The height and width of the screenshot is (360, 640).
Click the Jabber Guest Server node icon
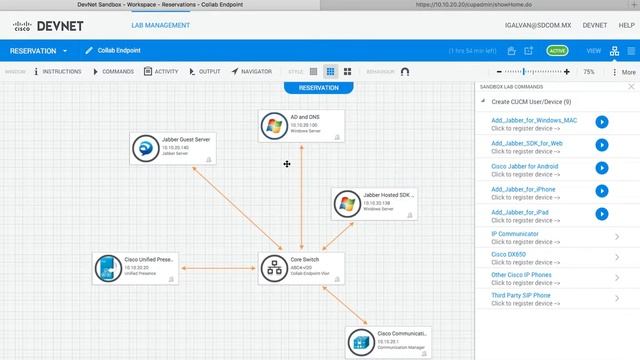pyautogui.click(x=146, y=149)
